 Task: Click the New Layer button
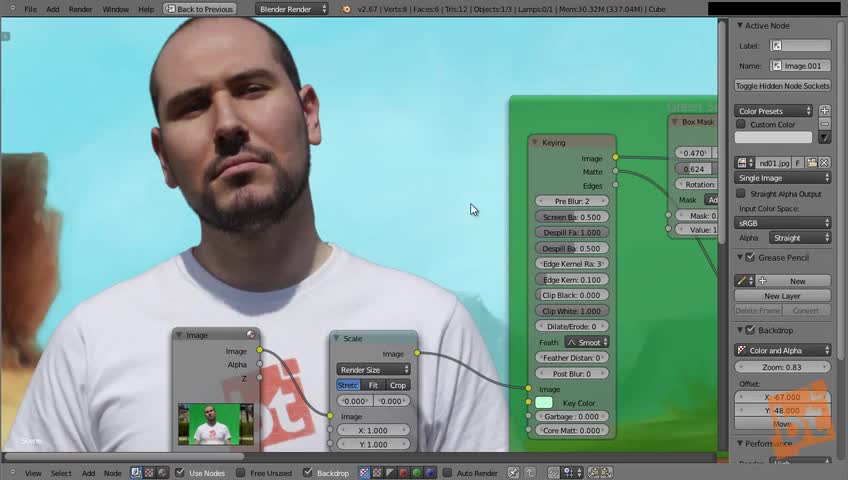pyautogui.click(x=783, y=296)
